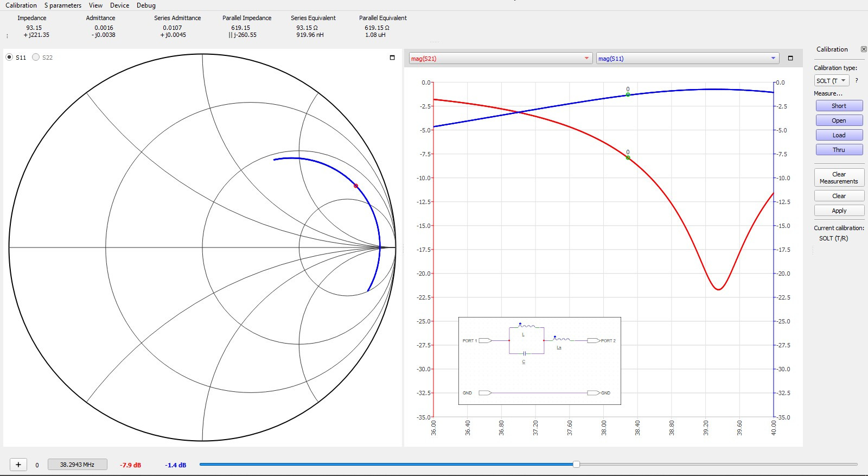
Task: Expand the mag(S21) trace dropdown
Action: pos(500,59)
